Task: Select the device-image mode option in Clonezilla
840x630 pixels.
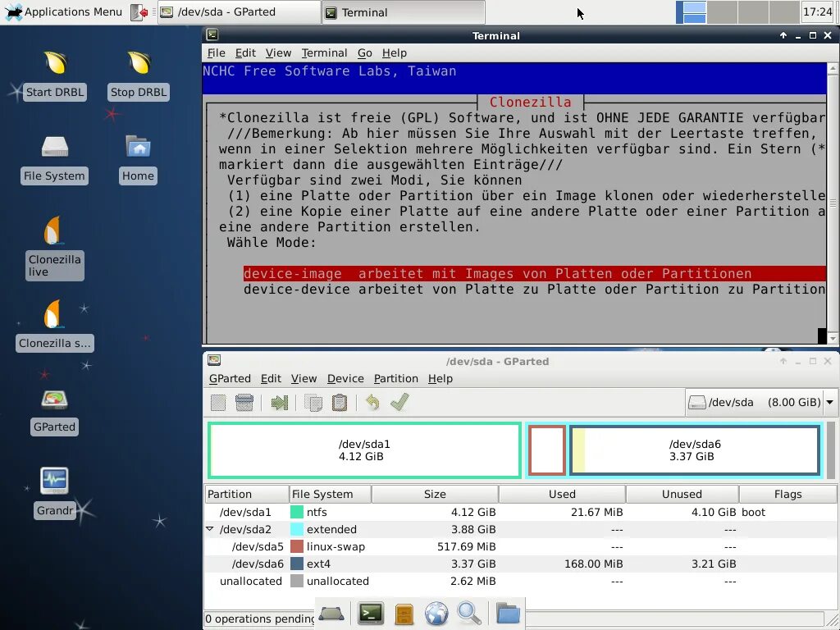Action: coord(534,273)
